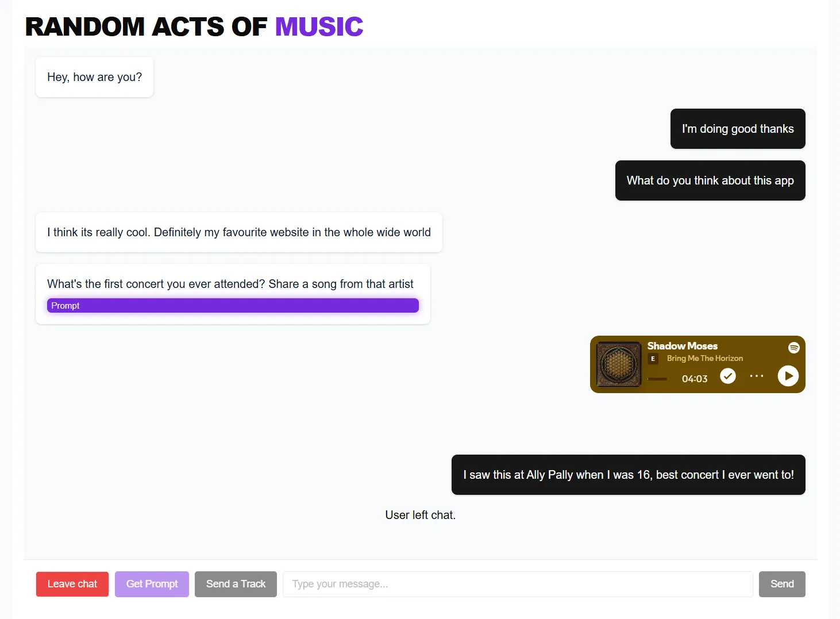Click the Send button
840x619 pixels.
[x=782, y=584]
